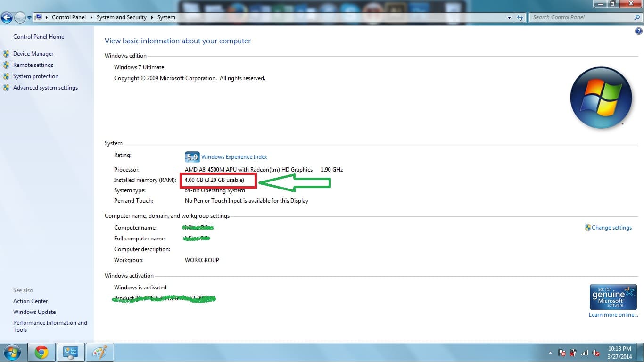Expand the arrow before Control Panel breadcrumb

(47, 17)
